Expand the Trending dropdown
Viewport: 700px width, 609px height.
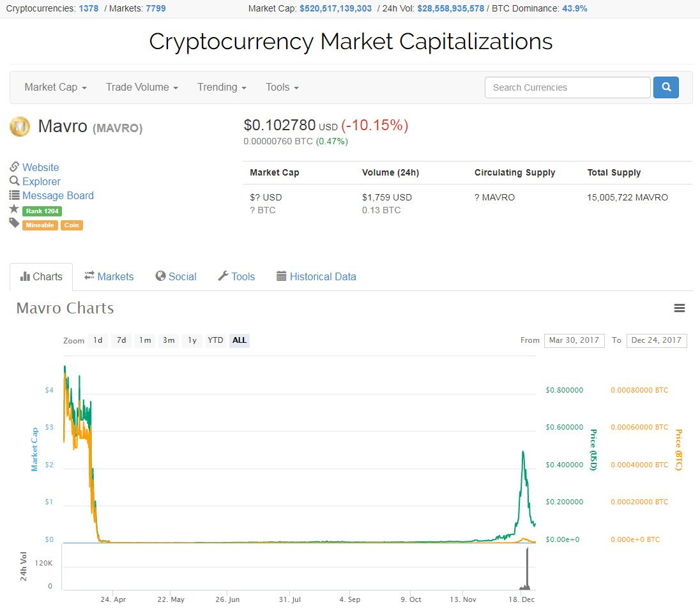pyautogui.click(x=222, y=87)
